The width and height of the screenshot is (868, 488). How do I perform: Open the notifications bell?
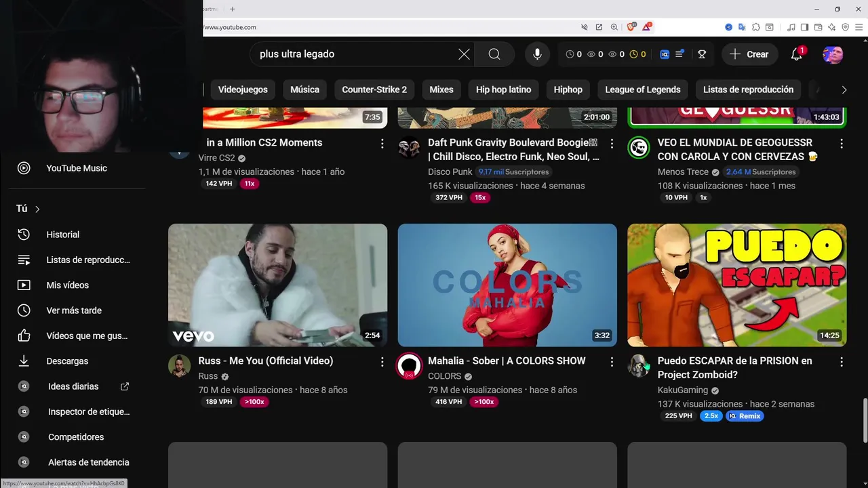(797, 54)
